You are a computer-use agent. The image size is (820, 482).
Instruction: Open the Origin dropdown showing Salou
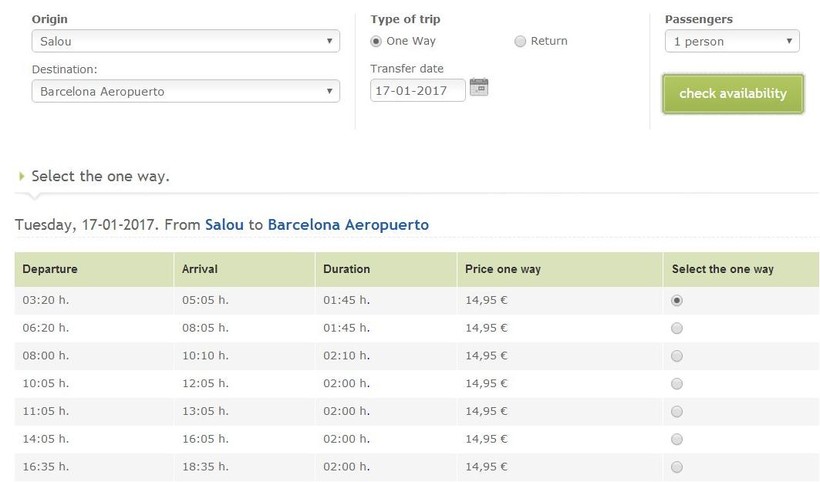(185, 42)
